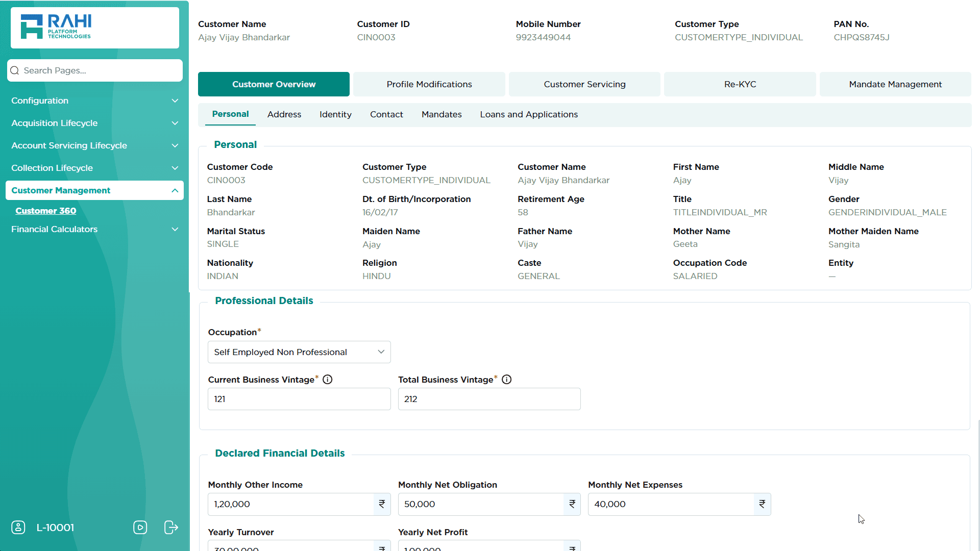Switch to Mandate Management tab
Viewport: 980px width, 551px height.
[x=895, y=84]
